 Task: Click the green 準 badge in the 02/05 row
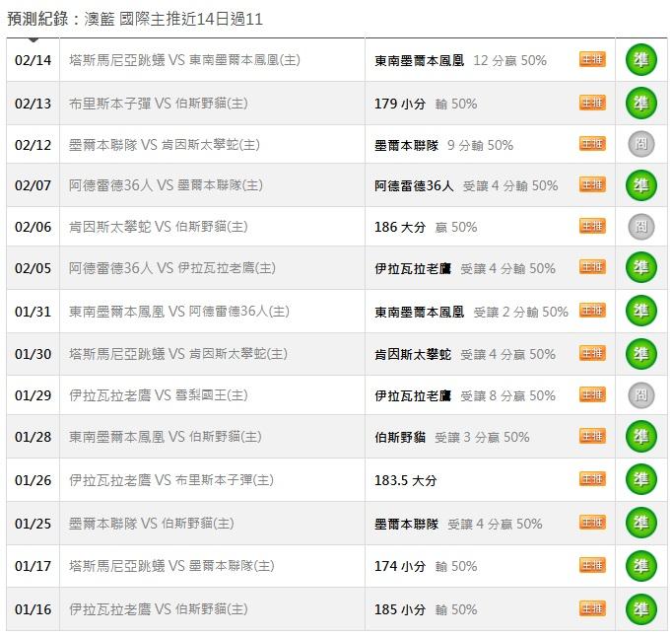click(641, 267)
